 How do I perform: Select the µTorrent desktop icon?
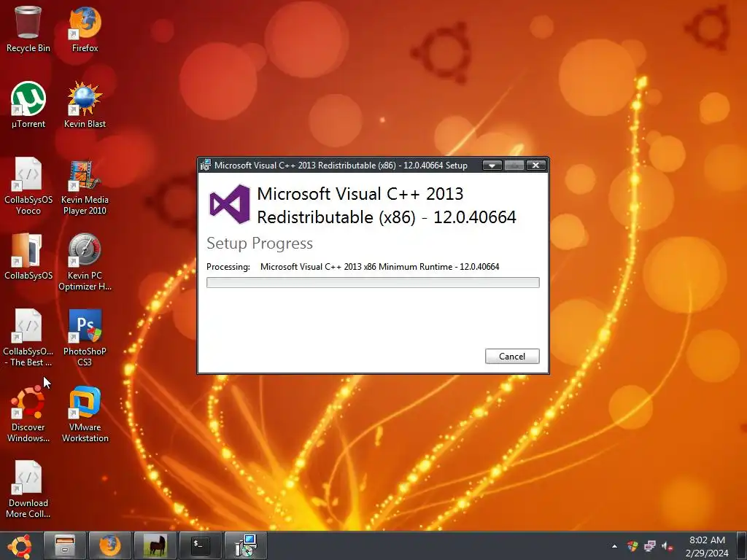tap(28, 105)
